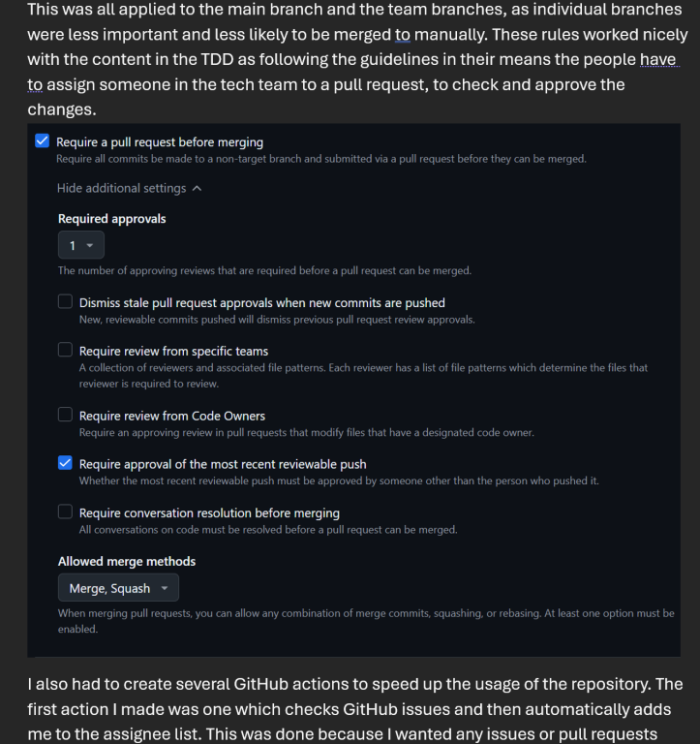The width and height of the screenshot is (700, 744).
Task: Open the Merge, Squash methods dropdown
Action: click(118, 587)
